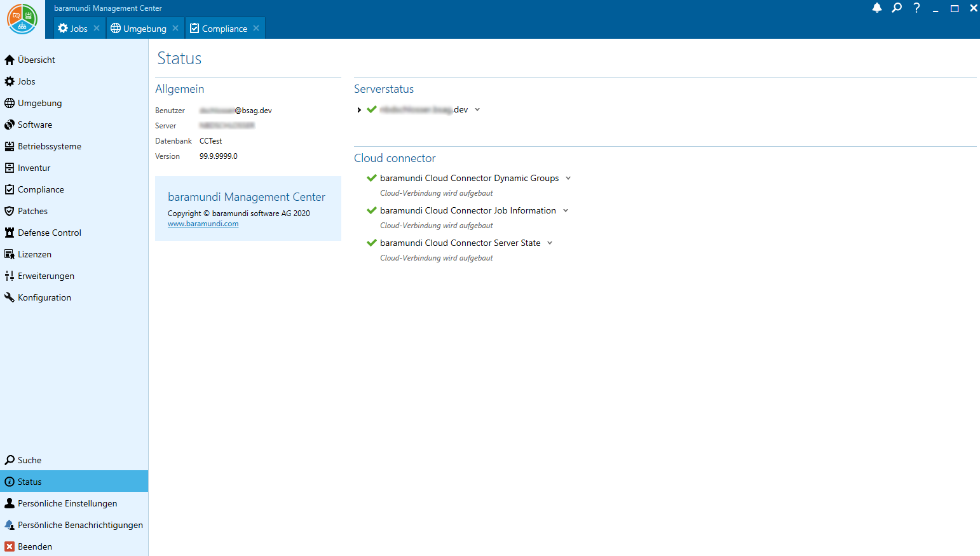Viewport: 980px width, 556px height.
Task: Open www.baramundi.com link
Action: click(x=203, y=224)
